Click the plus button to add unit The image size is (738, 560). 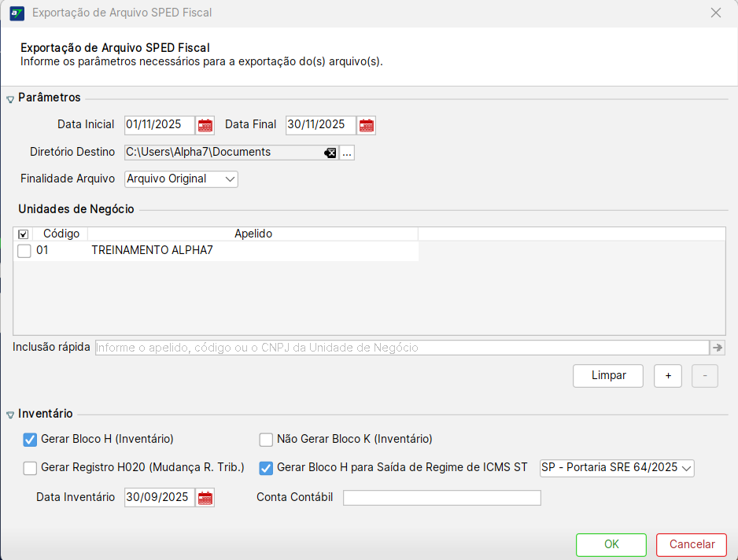(x=668, y=376)
